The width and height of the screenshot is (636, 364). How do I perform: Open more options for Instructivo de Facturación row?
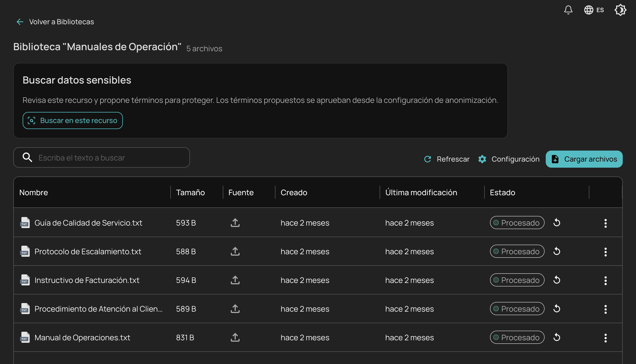click(605, 280)
